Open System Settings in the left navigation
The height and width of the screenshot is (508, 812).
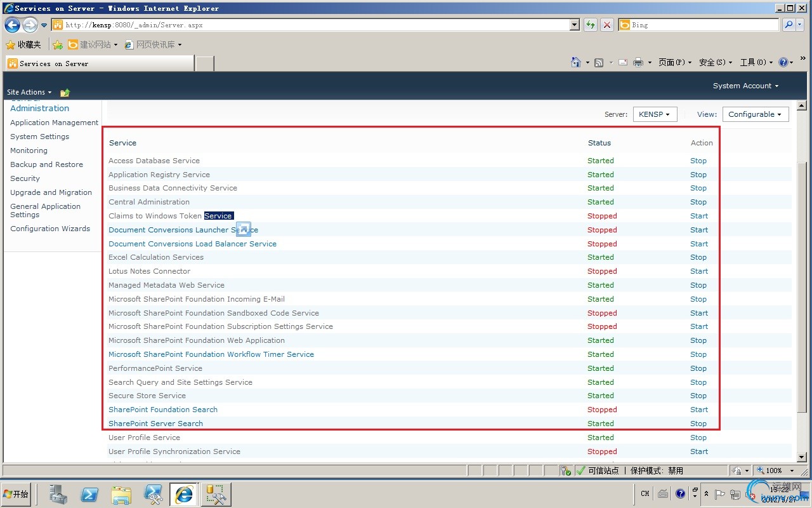40,137
